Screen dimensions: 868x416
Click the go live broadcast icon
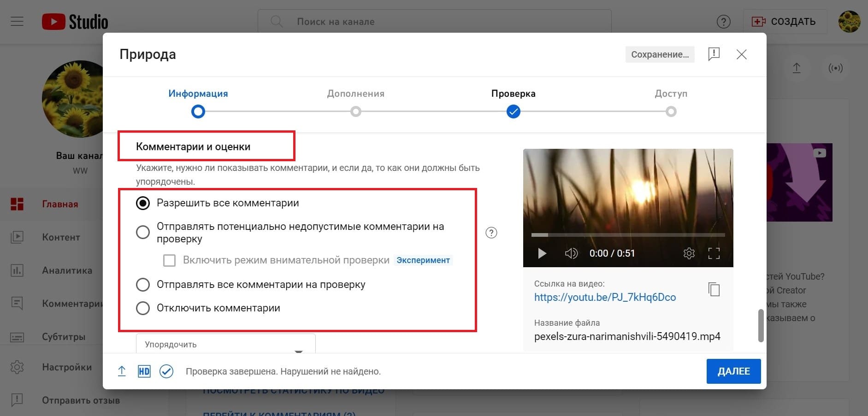point(835,68)
